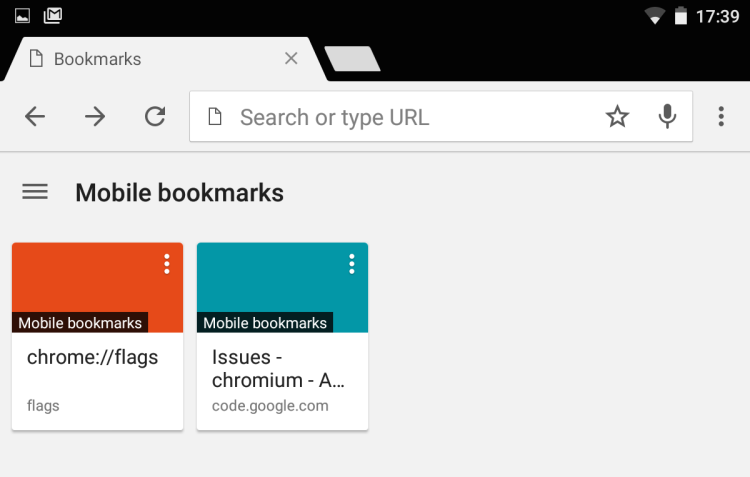Click Mobile bookmarks label on teal card
Screen dimensions: 750x477
coord(265,323)
